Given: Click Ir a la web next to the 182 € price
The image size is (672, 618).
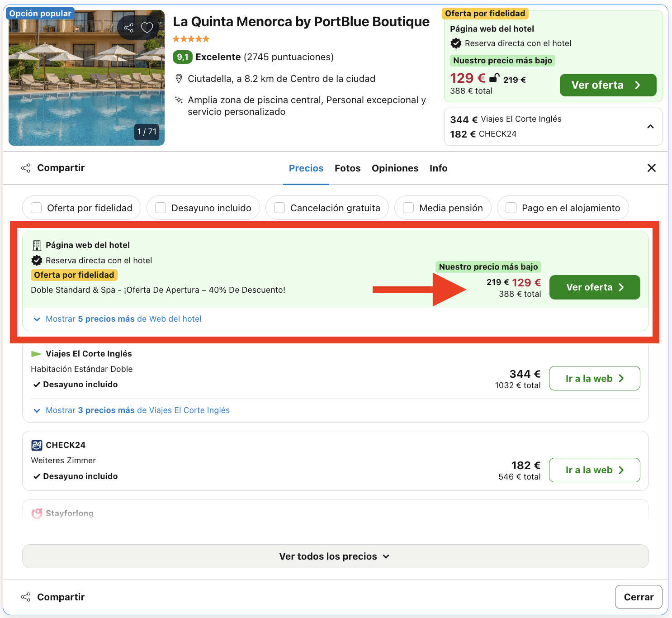Looking at the screenshot, I should [594, 470].
